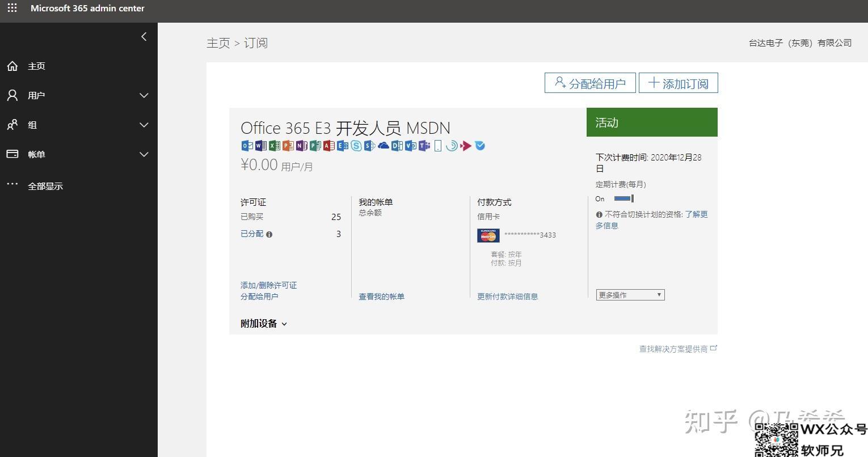Screen dimensions: 868x457
Task: Select 全部显示 in the sidebar
Action: [x=45, y=186]
